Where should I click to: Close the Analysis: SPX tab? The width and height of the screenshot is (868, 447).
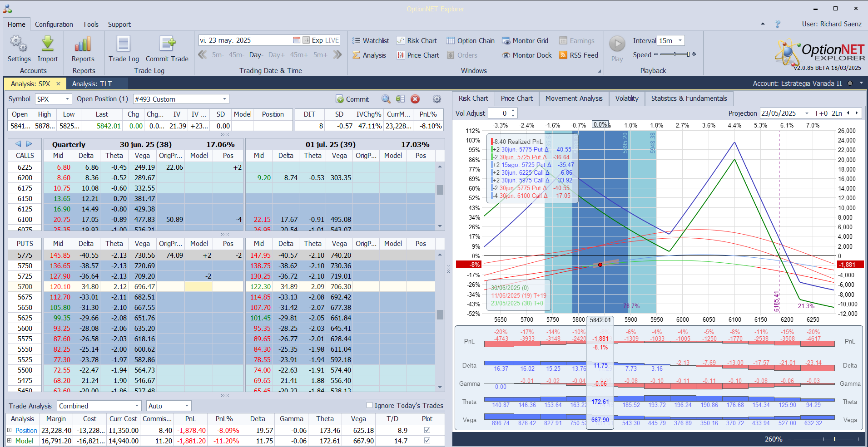click(x=58, y=84)
